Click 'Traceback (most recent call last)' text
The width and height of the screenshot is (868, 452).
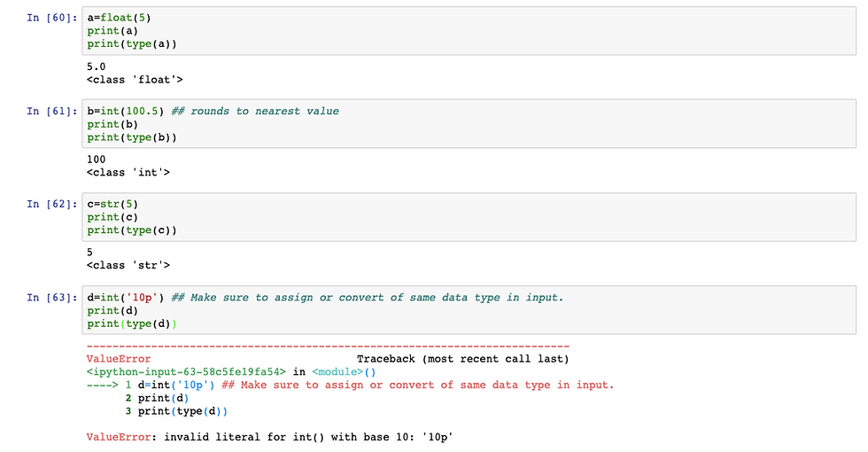coord(462,359)
